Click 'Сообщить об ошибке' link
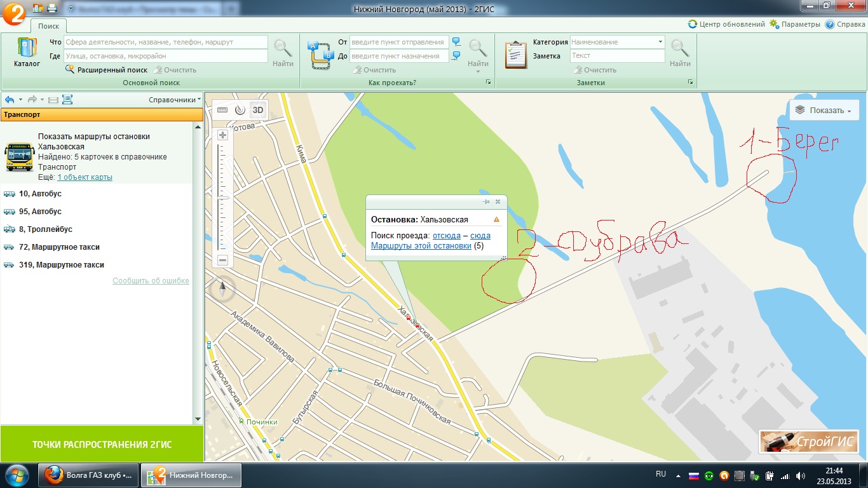Screen dimensions: 868x488 (151, 281)
